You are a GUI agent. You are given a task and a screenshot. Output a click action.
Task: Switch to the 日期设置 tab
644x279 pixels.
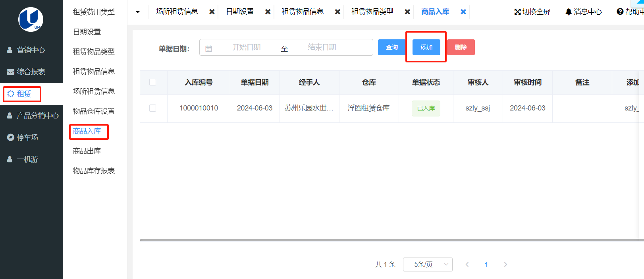point(240,12)
